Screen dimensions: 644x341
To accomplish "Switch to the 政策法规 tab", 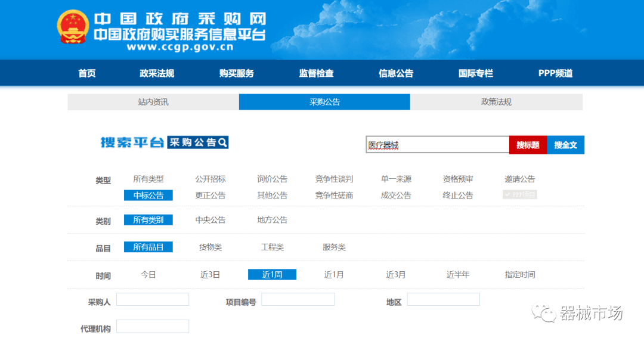I will click(x=496, y=102).
